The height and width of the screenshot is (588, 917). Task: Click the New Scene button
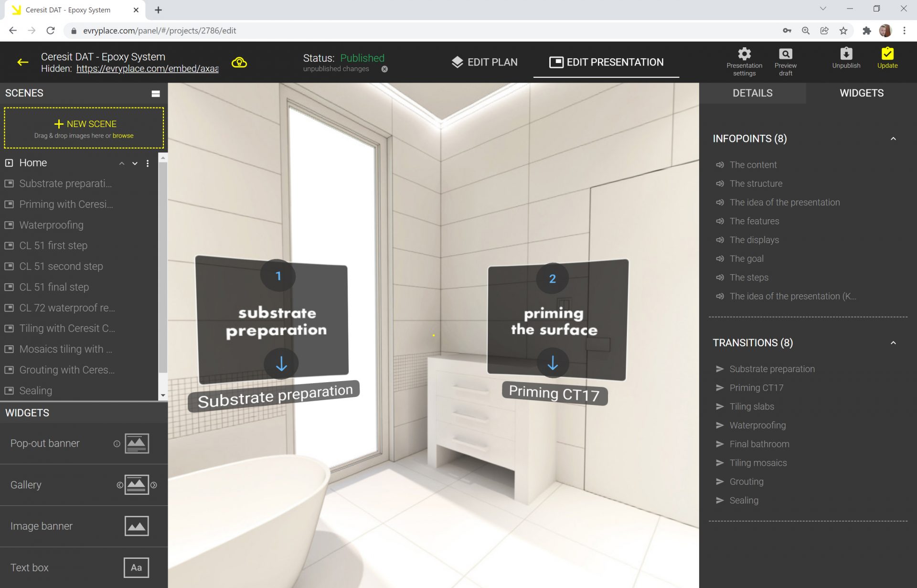tap(84, 128)
